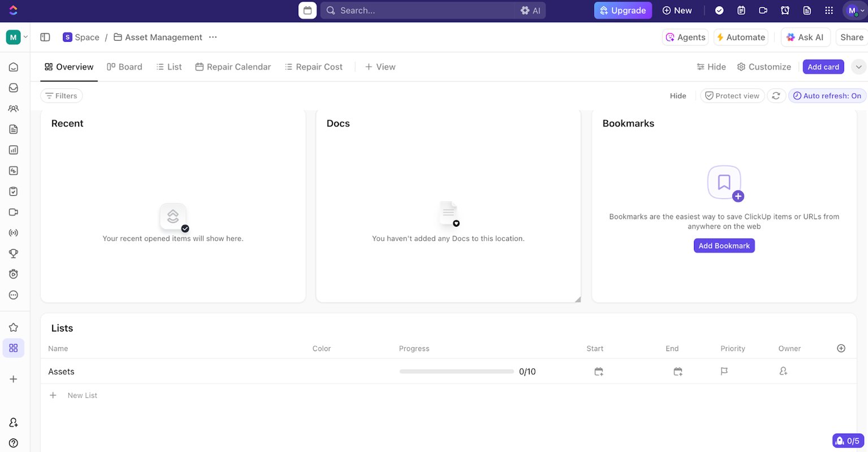Start a Clip recording from the top bar
868x452 pixels.
tap(763, 10)
